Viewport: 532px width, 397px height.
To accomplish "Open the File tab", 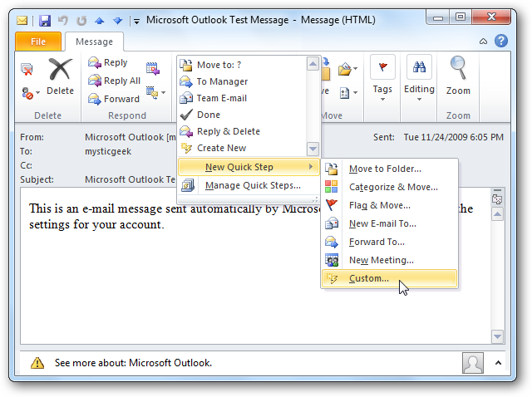I will pyautogui.click(x=38, y=42).
